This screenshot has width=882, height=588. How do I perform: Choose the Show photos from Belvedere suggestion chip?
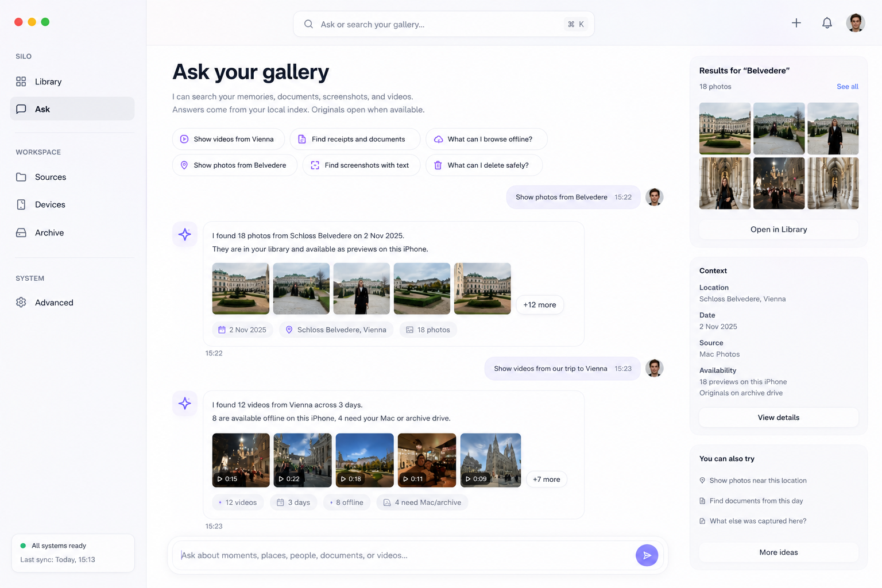coord(234,165)
